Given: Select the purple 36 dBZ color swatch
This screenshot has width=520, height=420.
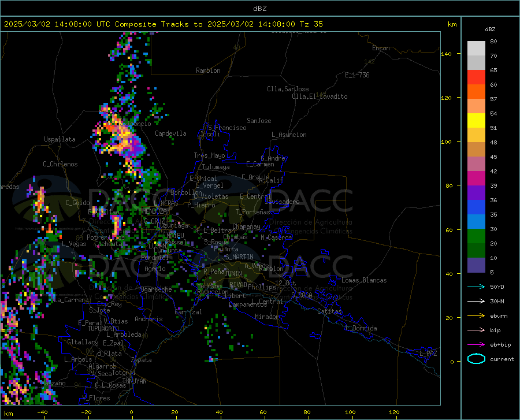Looking at the screenshot, I should (476, 193).
